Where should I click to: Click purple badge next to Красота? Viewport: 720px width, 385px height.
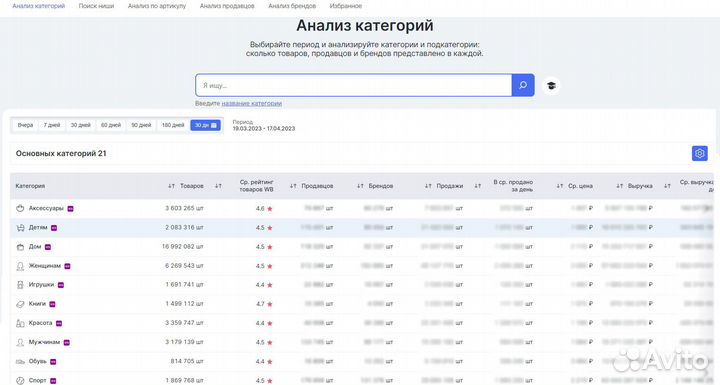(x=59, y=323)
